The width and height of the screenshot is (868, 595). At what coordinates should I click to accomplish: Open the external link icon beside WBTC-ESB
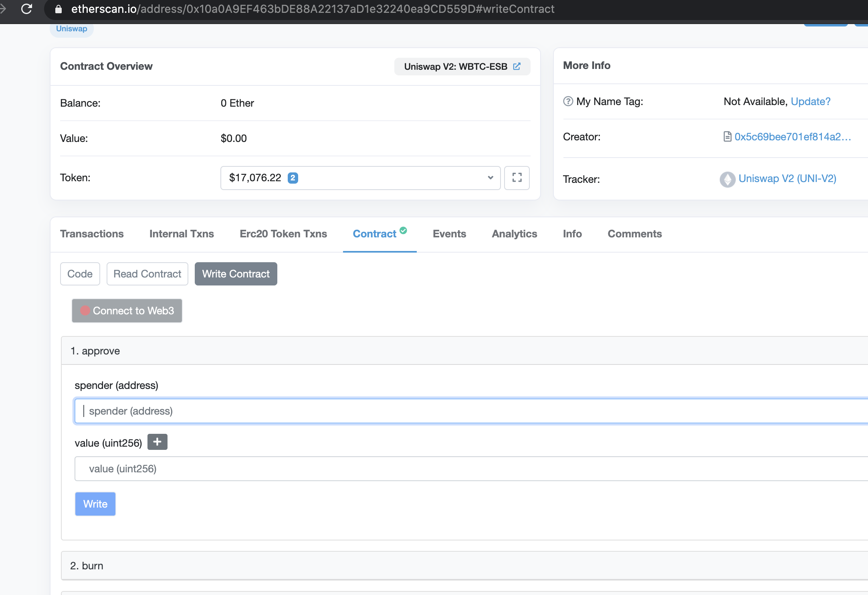tap(517, 67)
